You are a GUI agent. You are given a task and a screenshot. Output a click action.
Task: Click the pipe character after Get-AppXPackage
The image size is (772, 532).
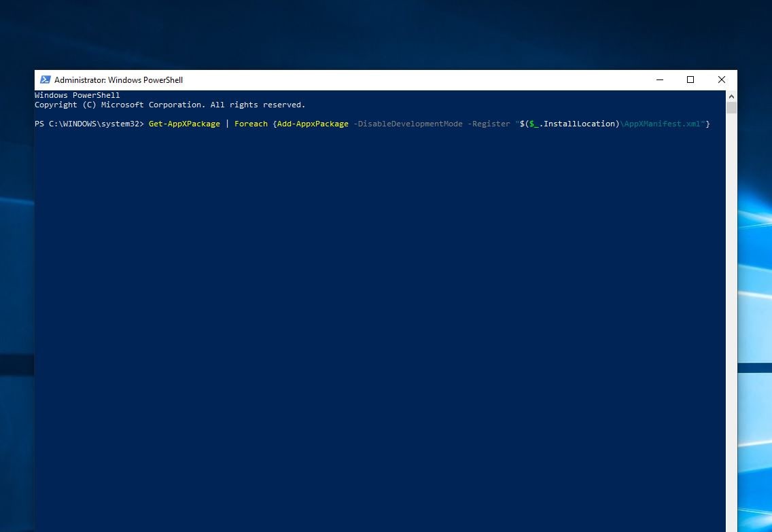pyautogui.click(x=227, y=124)
